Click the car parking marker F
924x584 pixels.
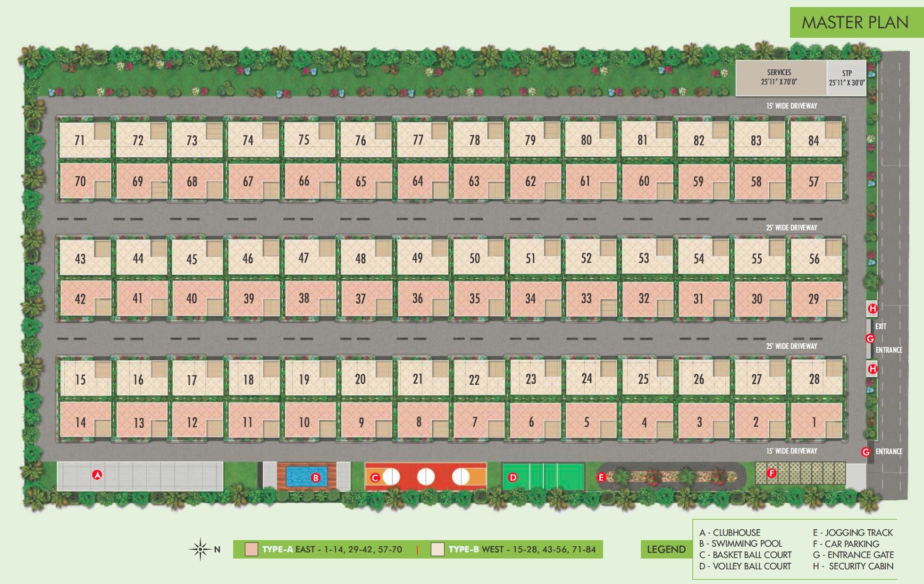tap(772, 473)
